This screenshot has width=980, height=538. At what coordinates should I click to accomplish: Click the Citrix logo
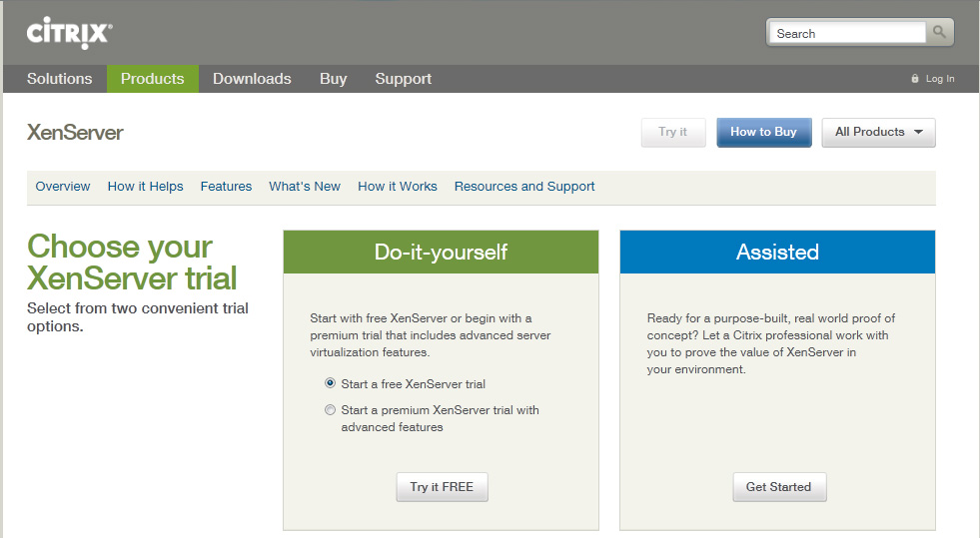[69, 33]
